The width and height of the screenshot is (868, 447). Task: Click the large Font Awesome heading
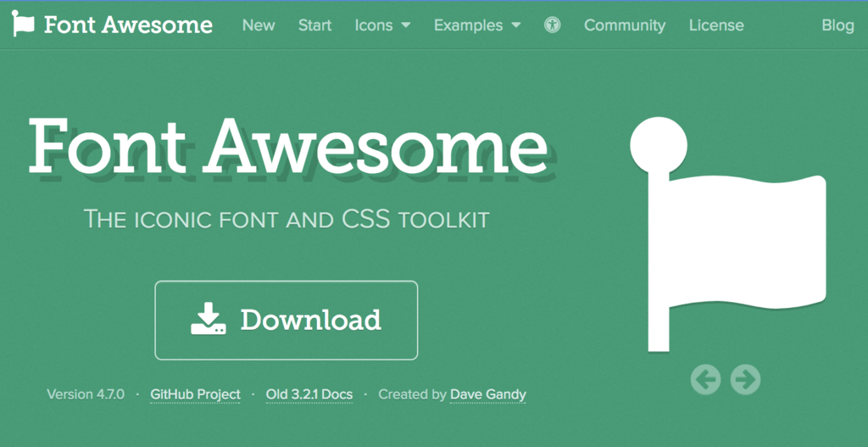[288, 146]
